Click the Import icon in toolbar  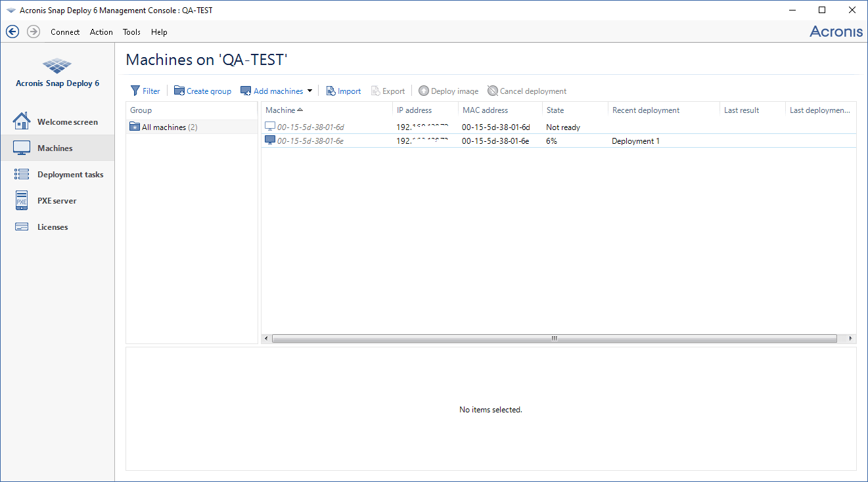(331, 91)
